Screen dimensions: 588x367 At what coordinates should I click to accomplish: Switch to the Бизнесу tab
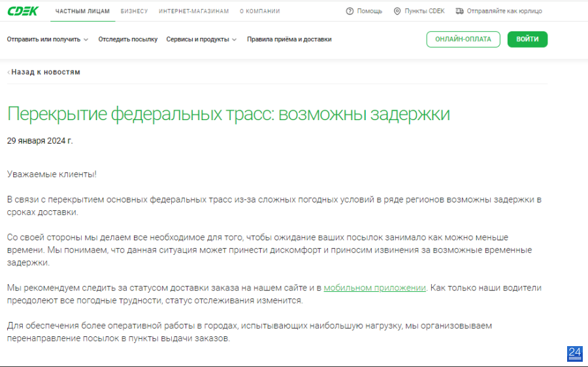click(134, 11)
